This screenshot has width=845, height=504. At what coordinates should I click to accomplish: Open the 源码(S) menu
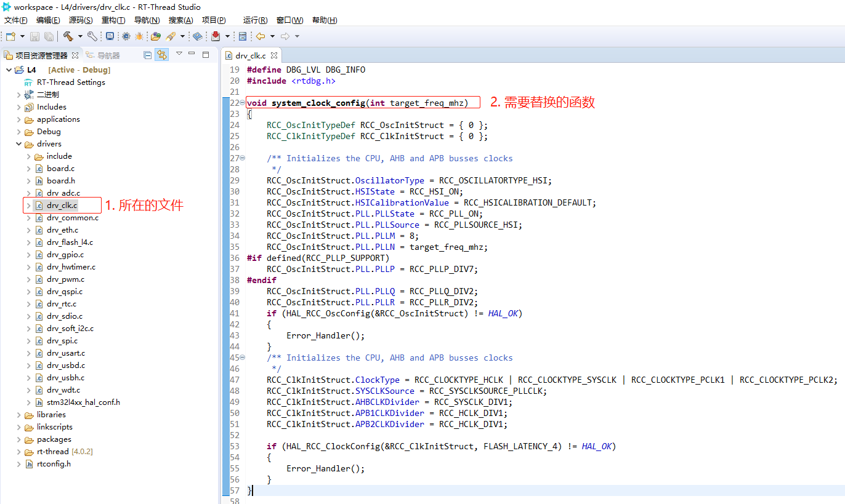pyautogui.click(x=81, y=20)
